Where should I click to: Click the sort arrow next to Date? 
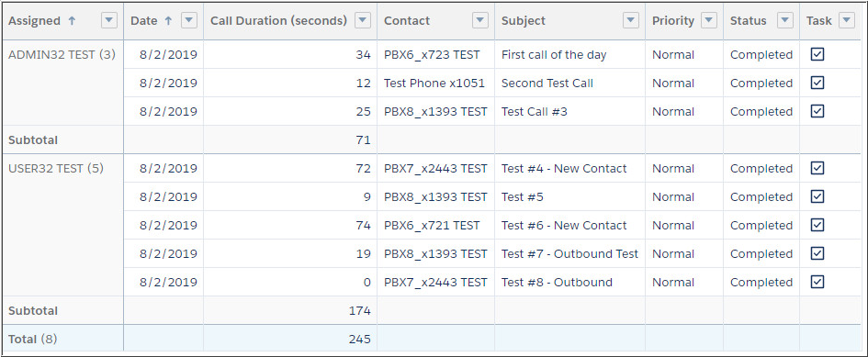pyautogui.click(x=168, y=20)
